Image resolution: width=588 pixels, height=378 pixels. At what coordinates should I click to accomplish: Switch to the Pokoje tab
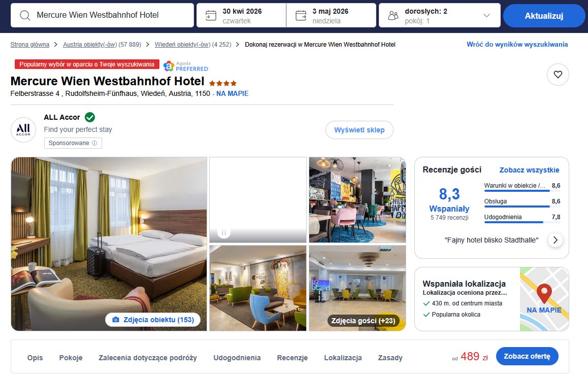click(71, 358)
